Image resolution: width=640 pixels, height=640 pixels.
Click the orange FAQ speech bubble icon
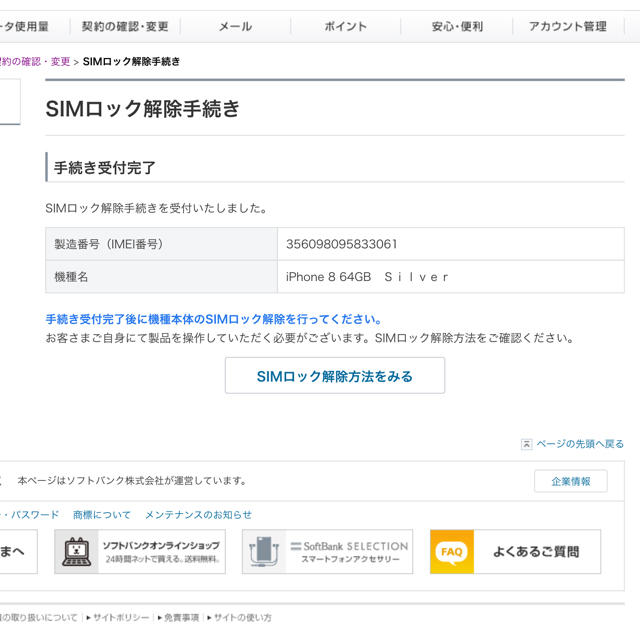coord(452,551)
